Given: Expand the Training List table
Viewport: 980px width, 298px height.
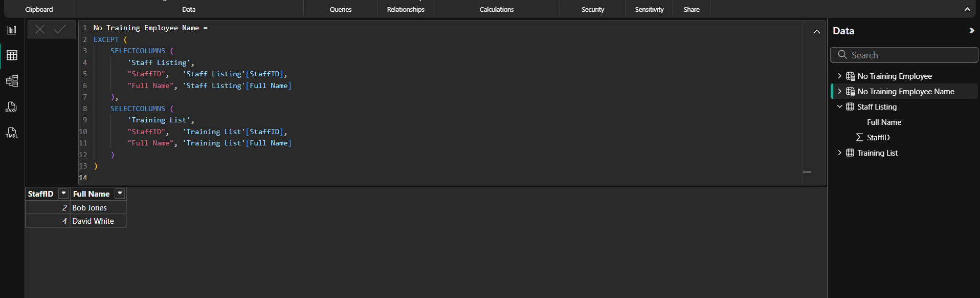Looking at the screenshot, I should coord(839,153).
